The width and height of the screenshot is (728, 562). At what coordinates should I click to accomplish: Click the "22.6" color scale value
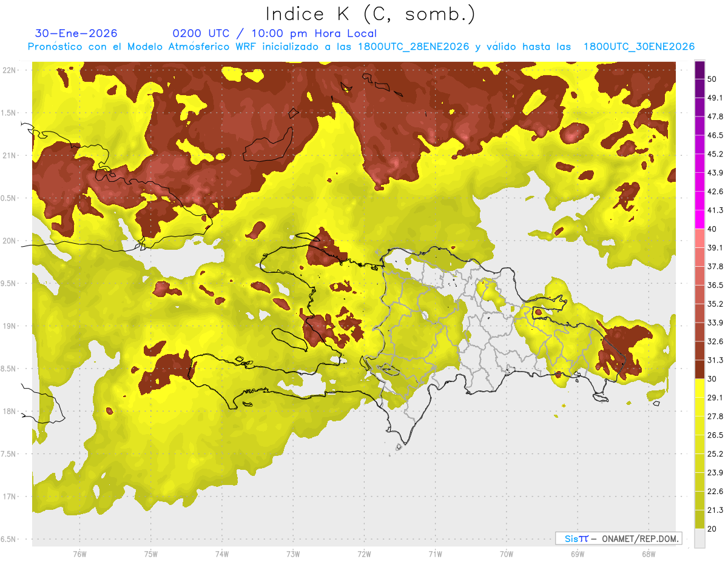(x=715, y=492)
